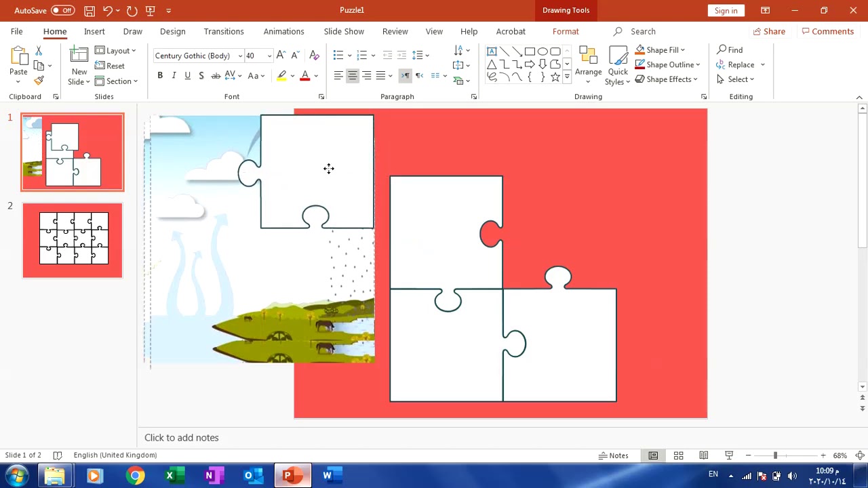Open font size dropdown arrow
Screen dimensions: 868x488
(x=269, y=56)
